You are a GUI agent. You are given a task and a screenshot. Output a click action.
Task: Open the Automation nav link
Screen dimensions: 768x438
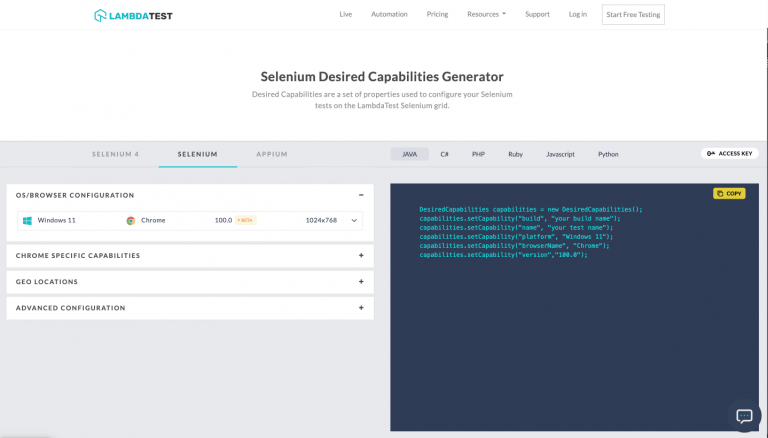pyautogui.click(x=389, y=15)
